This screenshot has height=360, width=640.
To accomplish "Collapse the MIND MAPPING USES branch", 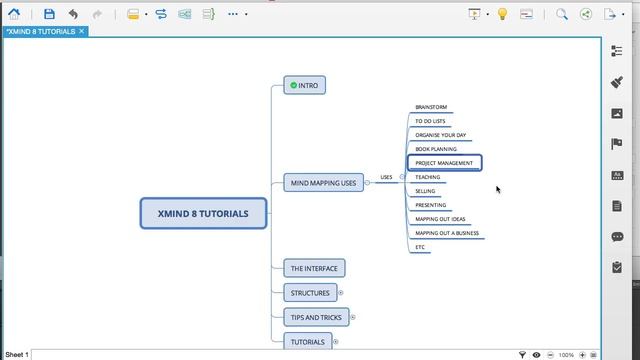I will tap(367, 183).
